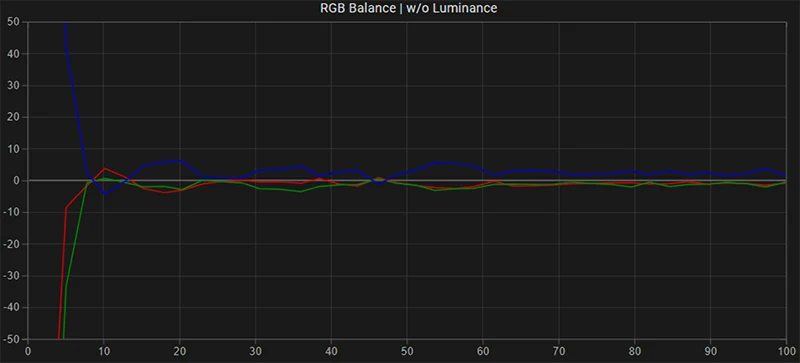Click the red line's peak at x=10

[105, 168]
